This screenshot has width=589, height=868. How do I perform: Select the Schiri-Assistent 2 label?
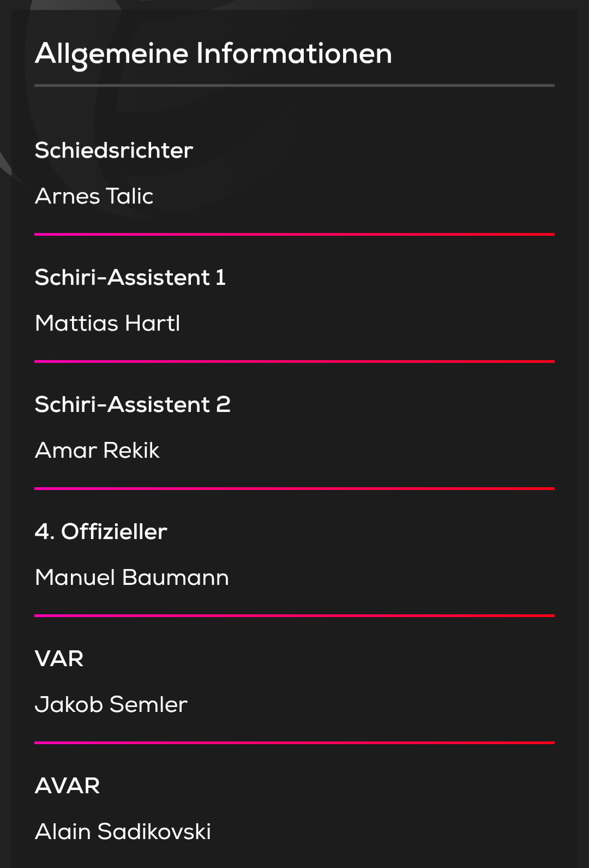click(x=133, y=405)
